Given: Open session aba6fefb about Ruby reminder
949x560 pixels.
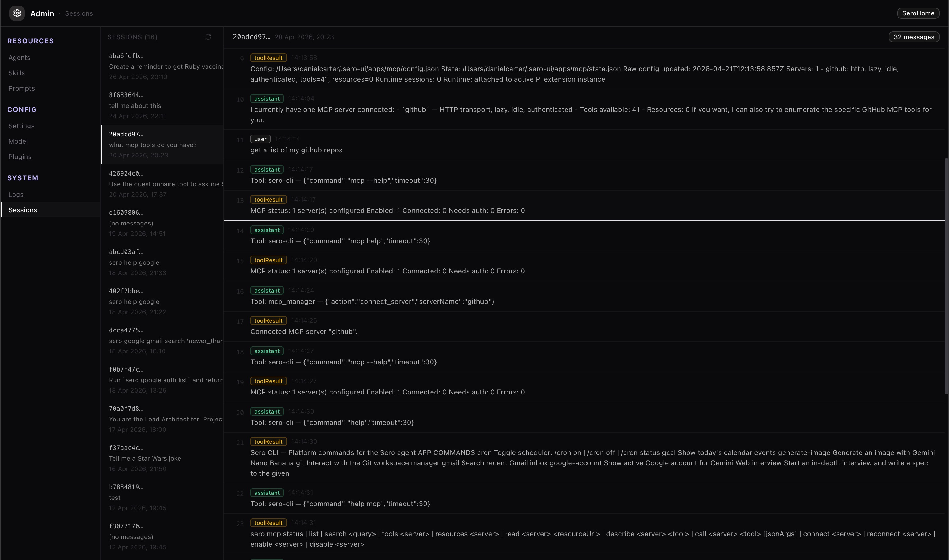Looking at the screenshot, I should coord(162,66).
